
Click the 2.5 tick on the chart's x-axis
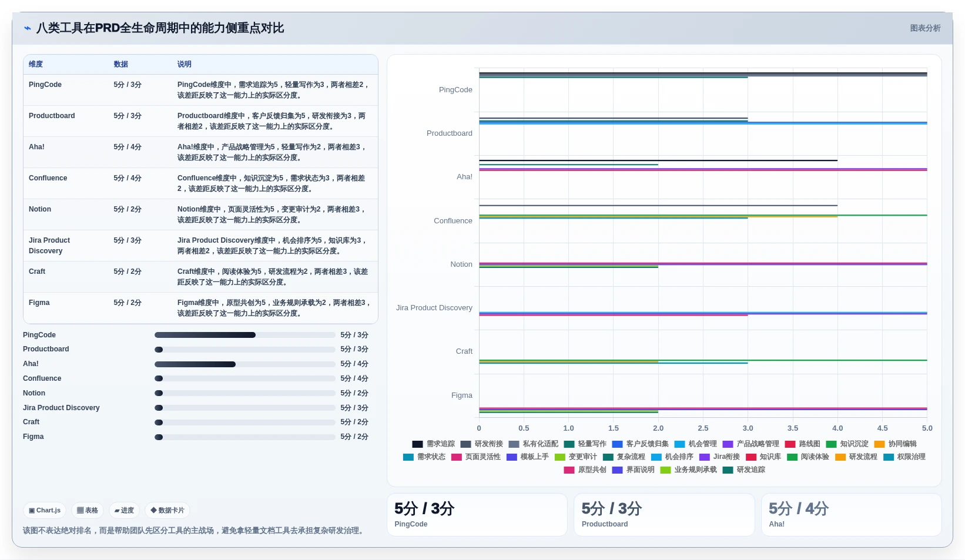point(703,429)
